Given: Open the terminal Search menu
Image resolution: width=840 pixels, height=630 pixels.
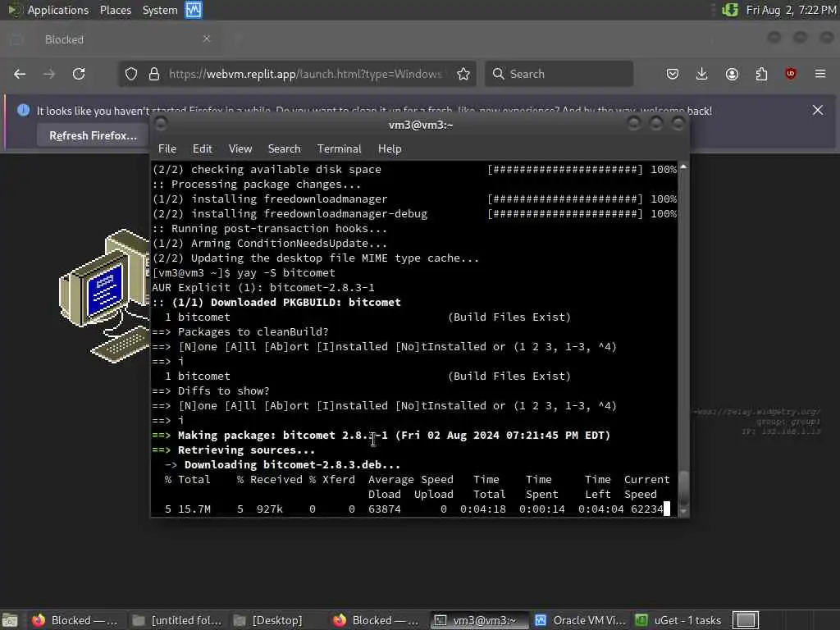Looking at the screenshot, I should click(x=284, y=149).
